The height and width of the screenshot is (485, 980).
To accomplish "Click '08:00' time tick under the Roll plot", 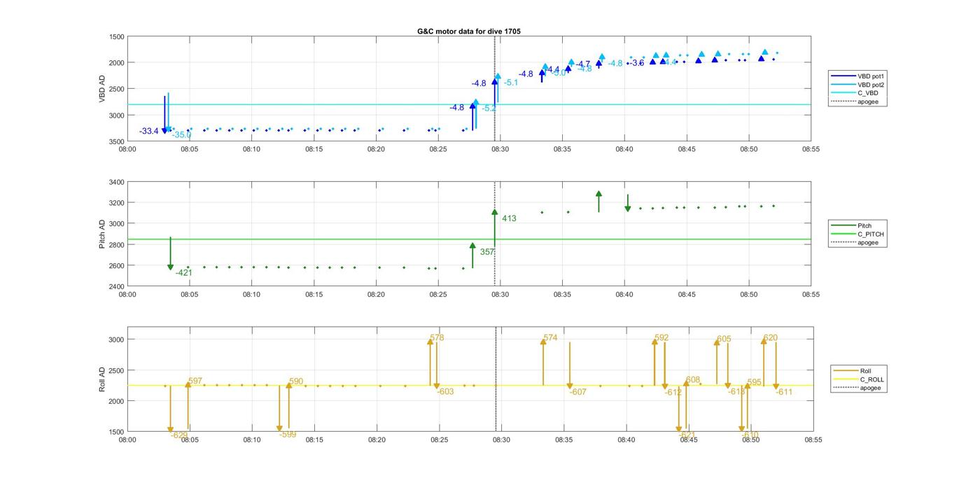I will [x=127, y=440].
